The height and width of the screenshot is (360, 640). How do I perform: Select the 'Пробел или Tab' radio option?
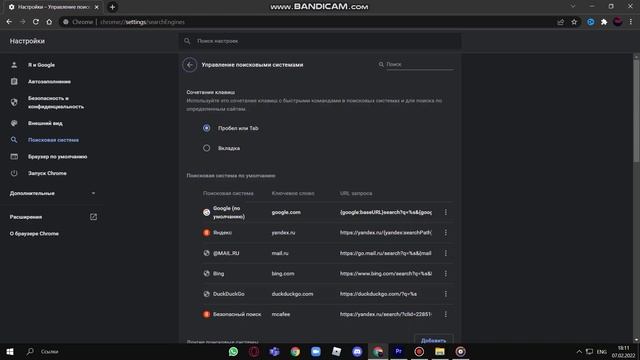tap(207, 128)
